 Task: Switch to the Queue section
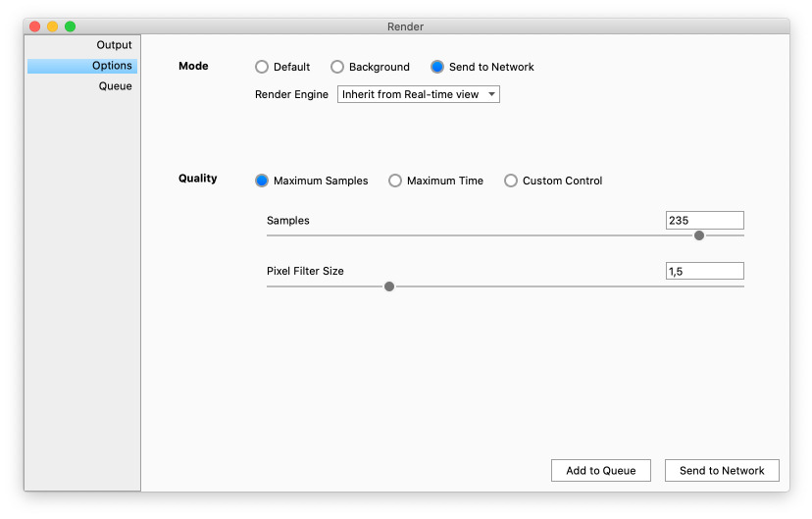pyautogui.click(x=115, y=86)
